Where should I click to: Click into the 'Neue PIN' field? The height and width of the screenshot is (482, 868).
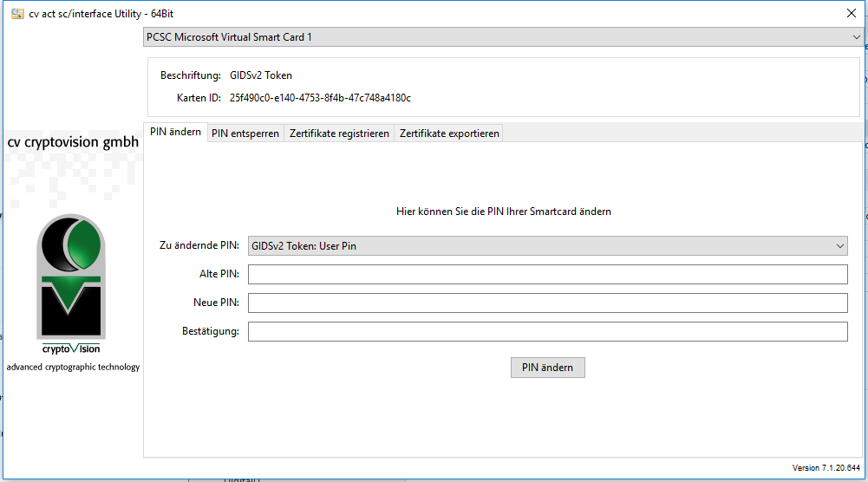click(547, 303)
